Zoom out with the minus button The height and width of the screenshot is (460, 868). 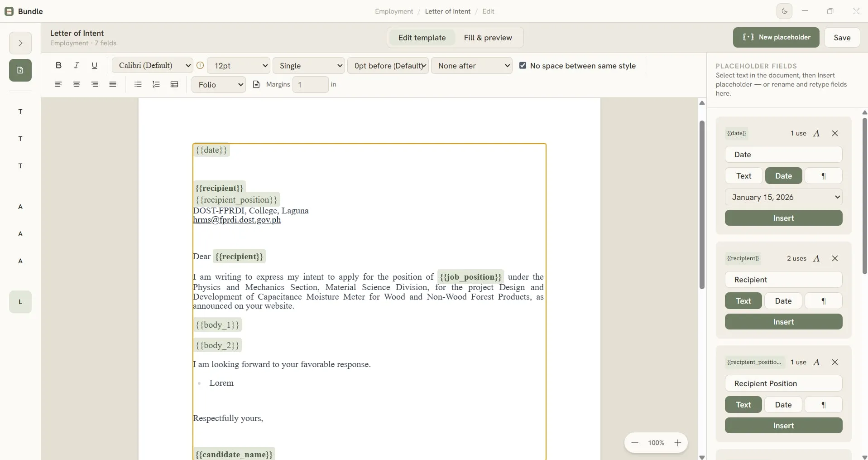[x=635, y=443]
